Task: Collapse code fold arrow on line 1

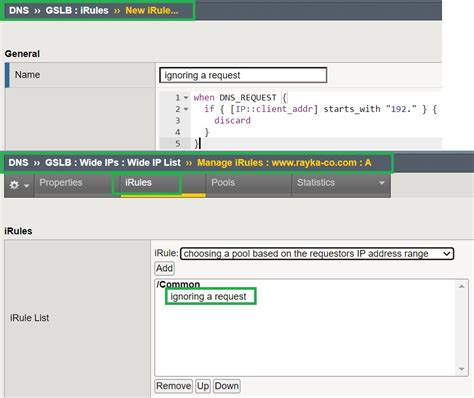Action: 186,98
